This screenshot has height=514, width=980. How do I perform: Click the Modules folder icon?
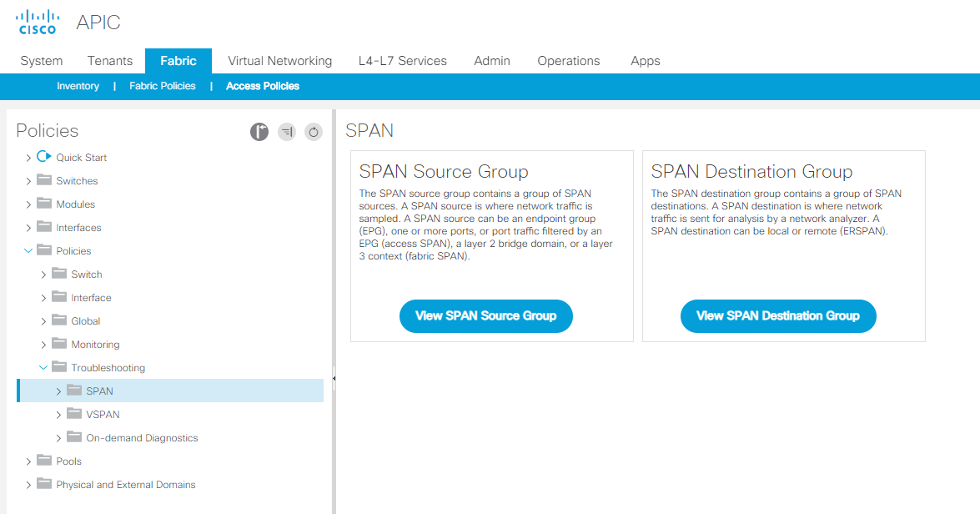click(x=43, y=204)
